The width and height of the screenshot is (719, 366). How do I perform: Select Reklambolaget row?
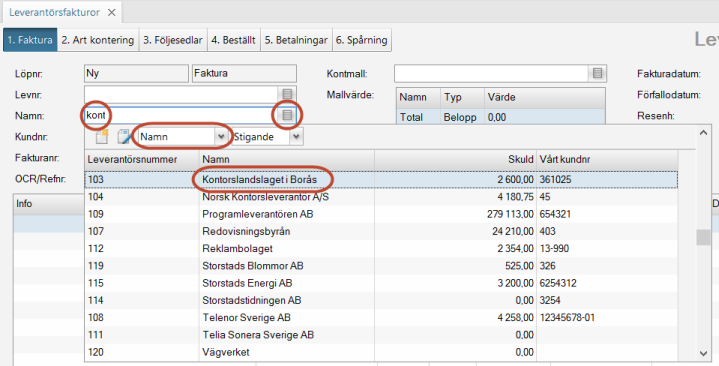tap(381, 249)
